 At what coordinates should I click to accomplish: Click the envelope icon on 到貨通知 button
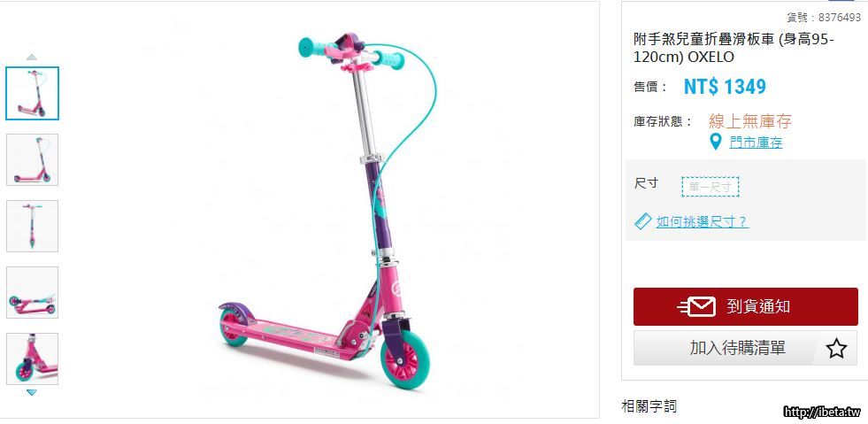click(696, 306)
